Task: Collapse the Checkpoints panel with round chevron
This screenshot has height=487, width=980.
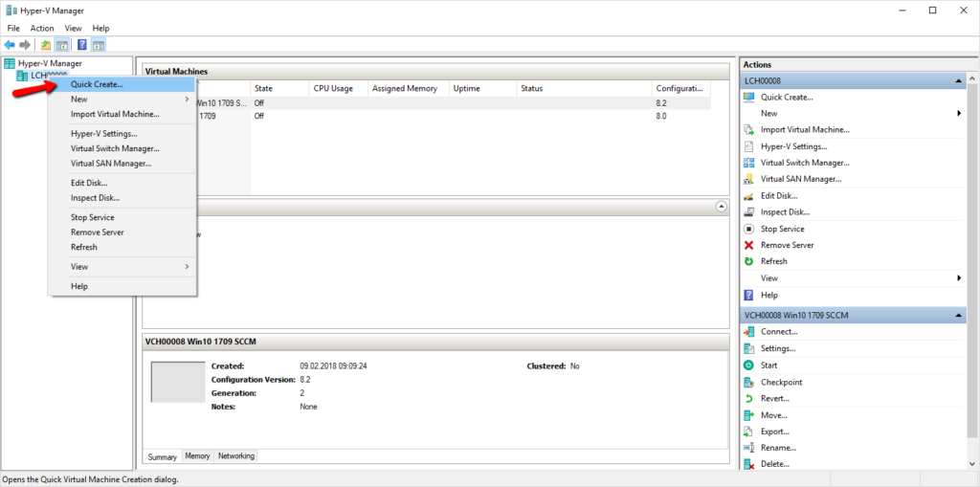Action: pyautogui.click(x=722, y=205)
